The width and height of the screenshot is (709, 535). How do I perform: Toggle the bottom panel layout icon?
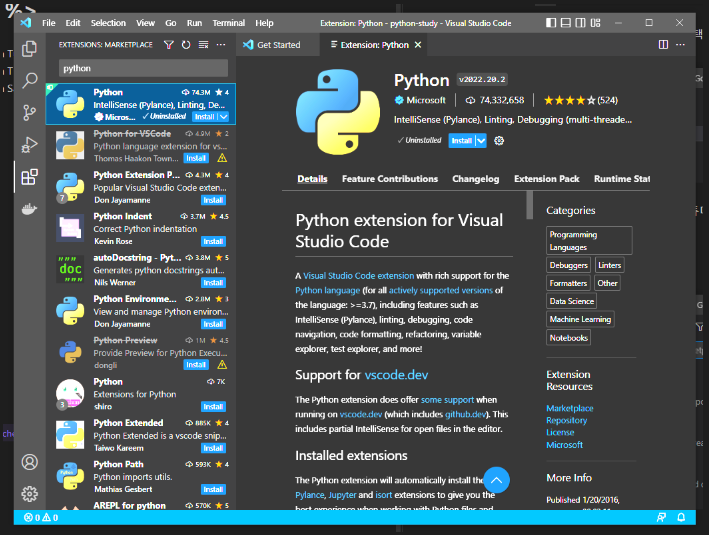coord(566,23)
